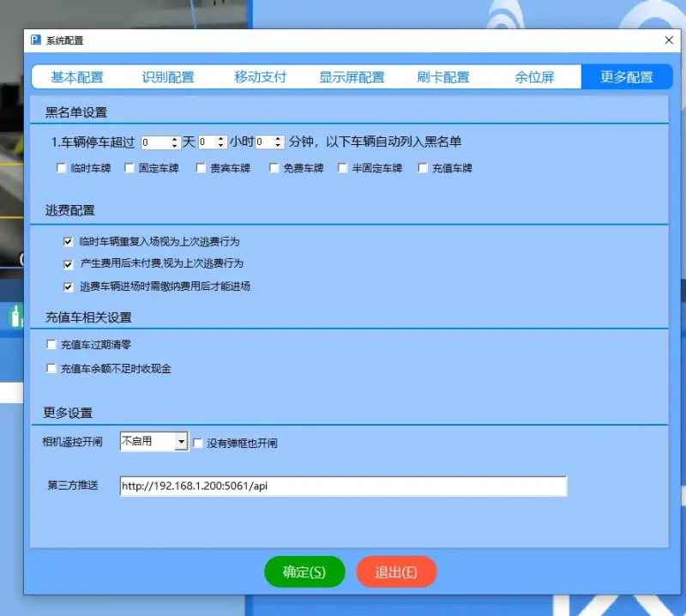Click the system config icon in title bar
The image size is (686, 616).
coord(34,39)
